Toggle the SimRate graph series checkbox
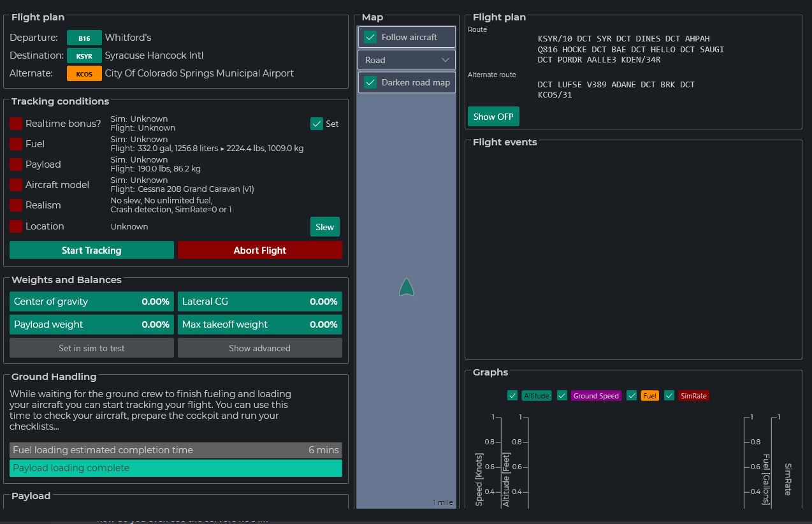This screenshot has width=812, height=524. [x=669, y=395]
